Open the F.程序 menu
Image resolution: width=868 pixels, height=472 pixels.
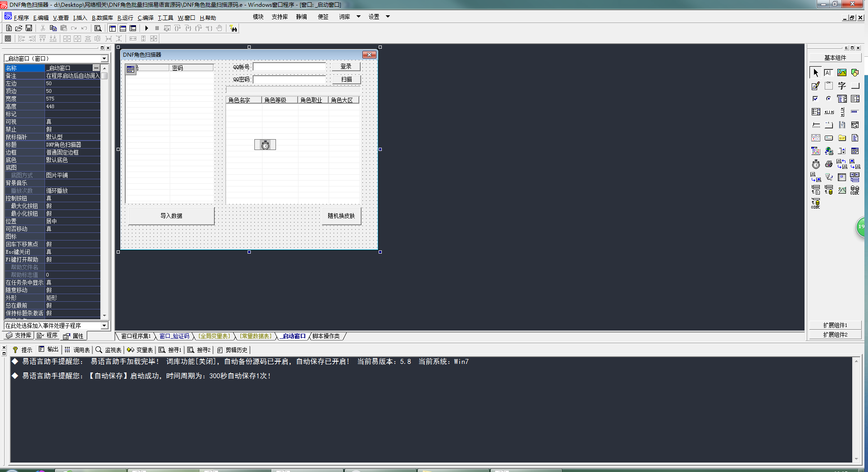coord(21,18)
